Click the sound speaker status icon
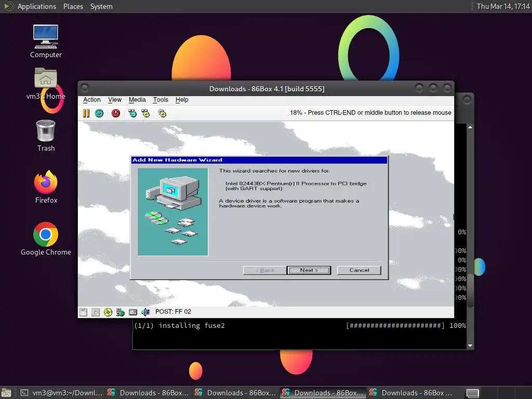This screenshot has height=399, width=532. 145,312
